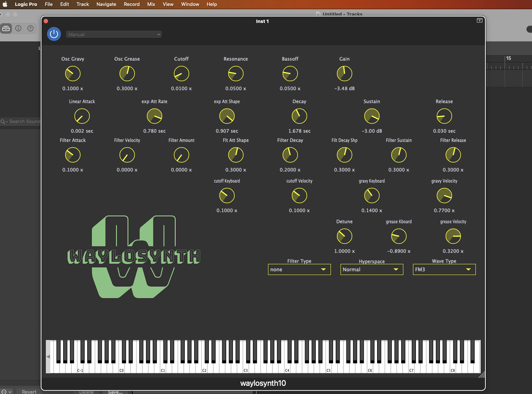Click the Sustain value -3.00 dB
The width and height of the screenshot is (532, 394).
372,131
